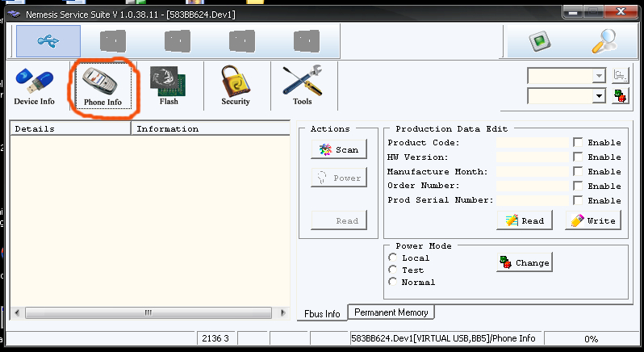Click the Order Number input field

point(533,186)
